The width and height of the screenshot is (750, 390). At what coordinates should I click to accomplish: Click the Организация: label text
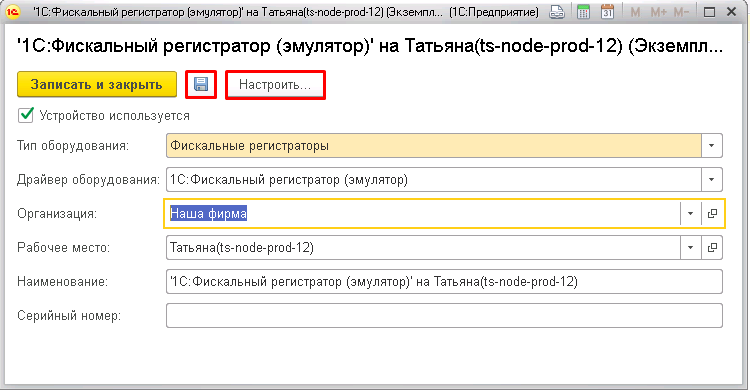pos(57,213)
